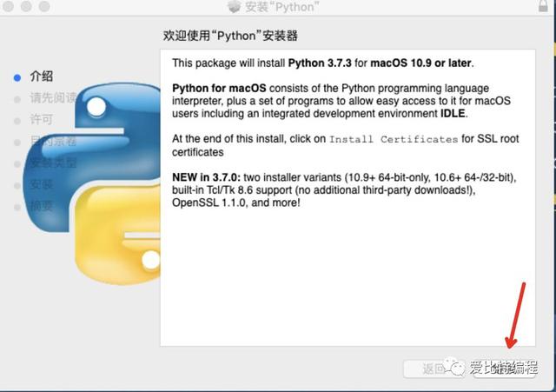Click the bold text Python for macOS
The height and width of the screenshot is (392, 556).
(x=219, y=89)
